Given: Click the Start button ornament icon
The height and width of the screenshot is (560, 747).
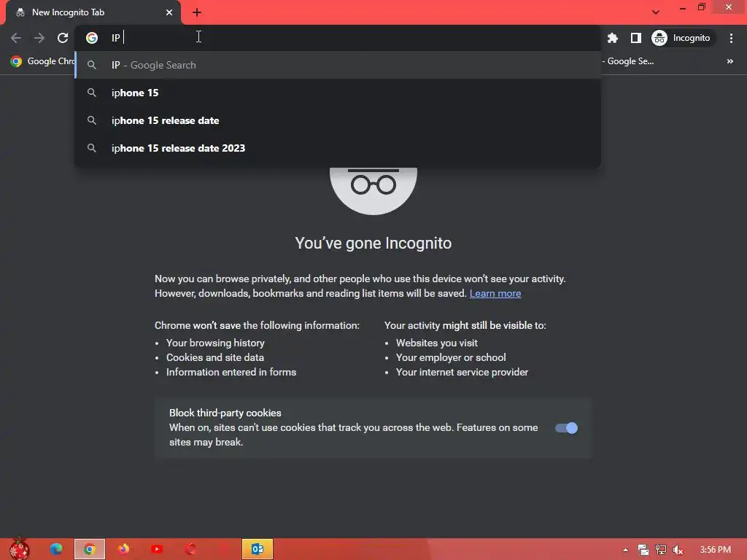Looking at the screenshot, I should point(19,549).
